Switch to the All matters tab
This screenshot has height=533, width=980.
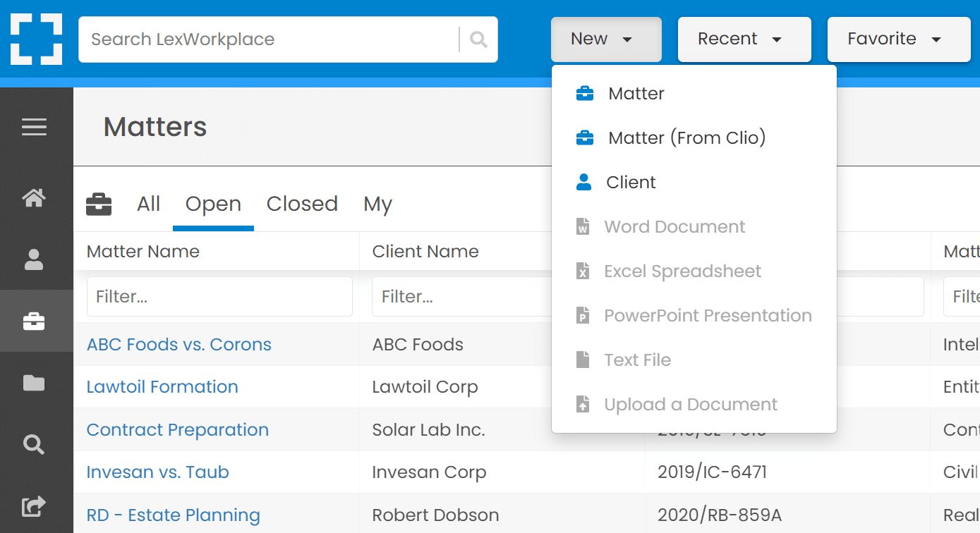[149, 204]
